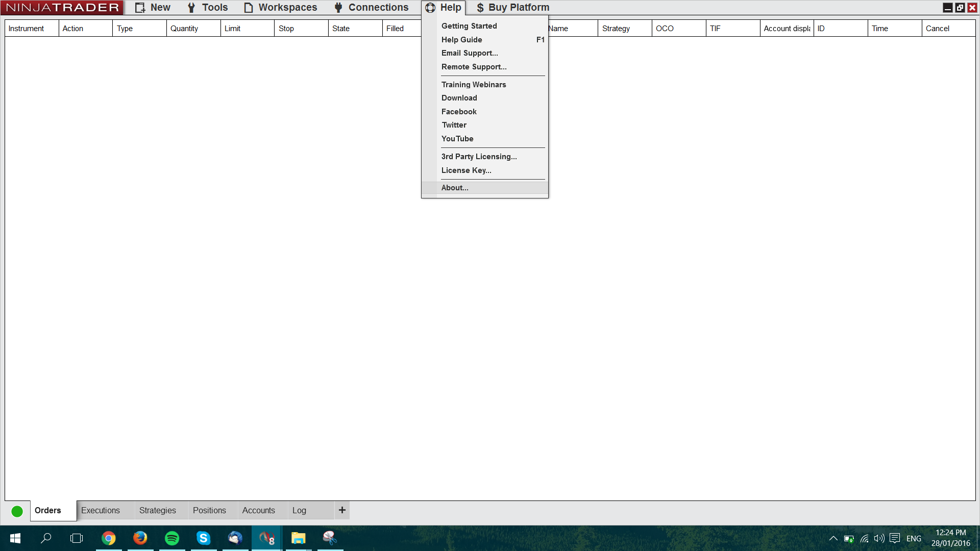
Task: Open File Explorer from taskbar
Action: [299, 538]
